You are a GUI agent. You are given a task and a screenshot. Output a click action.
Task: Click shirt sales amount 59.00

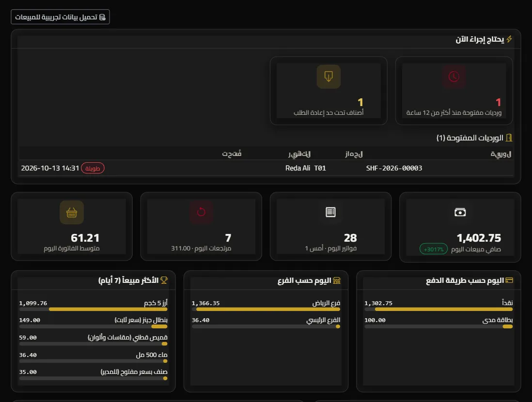(x=28, y=338)
